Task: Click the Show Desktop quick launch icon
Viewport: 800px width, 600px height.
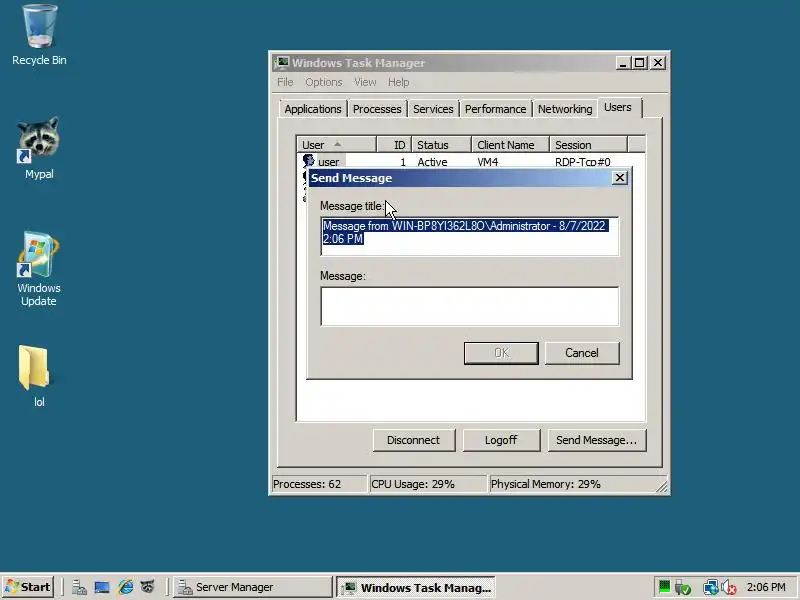Action: point(102,588)
